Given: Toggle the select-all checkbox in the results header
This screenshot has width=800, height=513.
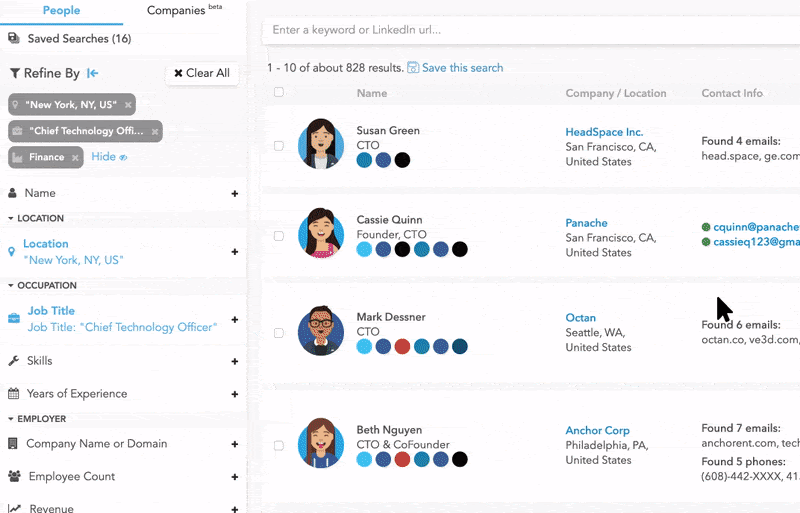Looking at the screenshot, I should [x=279, y=92].
